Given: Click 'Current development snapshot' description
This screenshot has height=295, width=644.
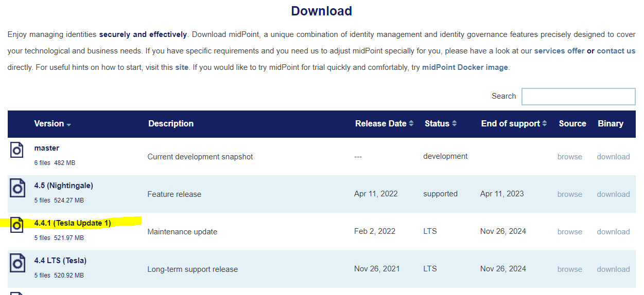Looking at the screenshot, I should coord(200,157).
